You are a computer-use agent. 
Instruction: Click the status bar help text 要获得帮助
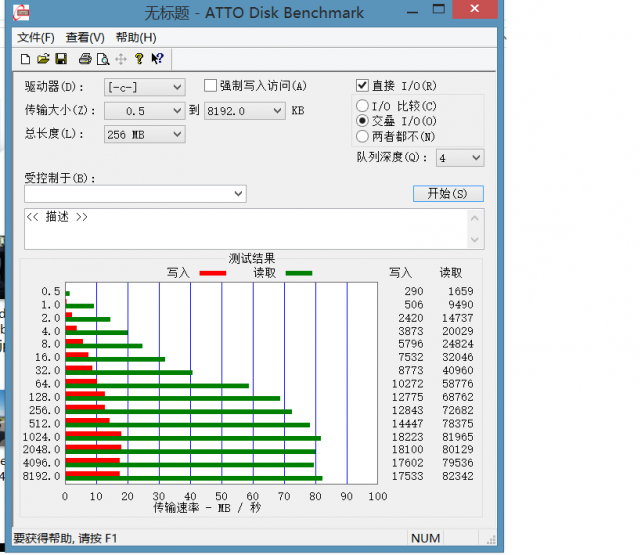[x=65, y=538]
